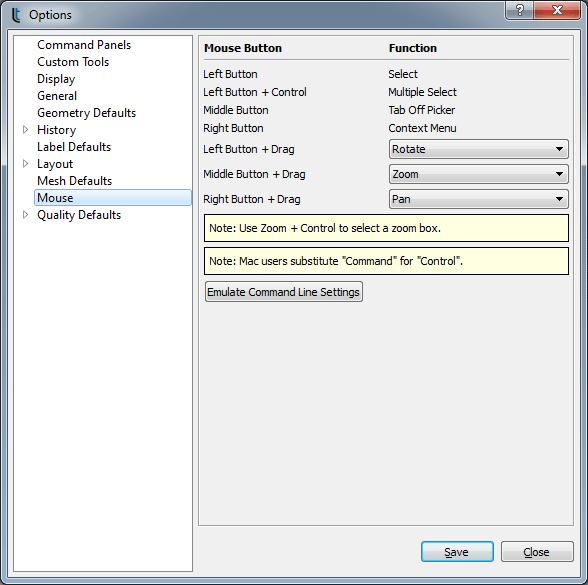This screenshot has width=588, height=585.
Task: Expand the Layout tree node
Action: click(x=26, y=164)
